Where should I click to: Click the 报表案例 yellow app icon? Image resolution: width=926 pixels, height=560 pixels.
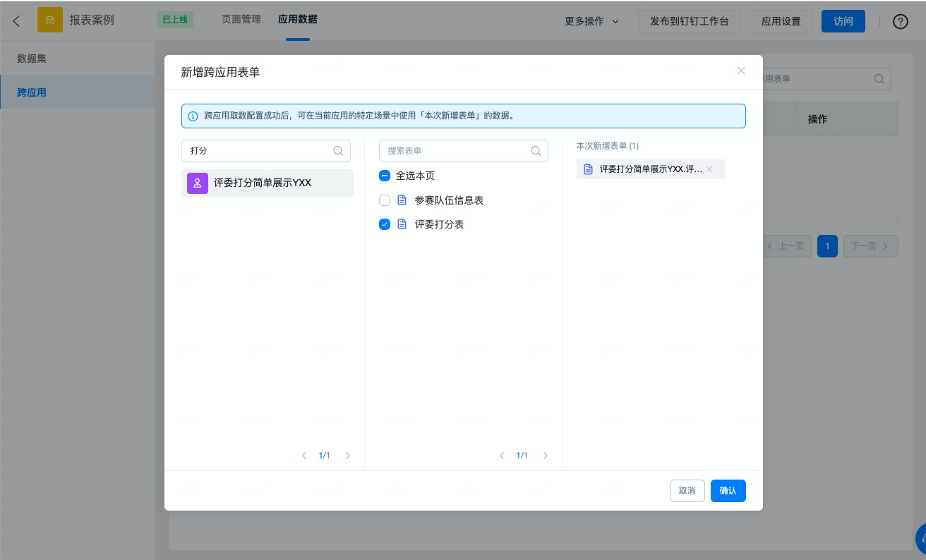pyautogui.click(x=50, y=20)
